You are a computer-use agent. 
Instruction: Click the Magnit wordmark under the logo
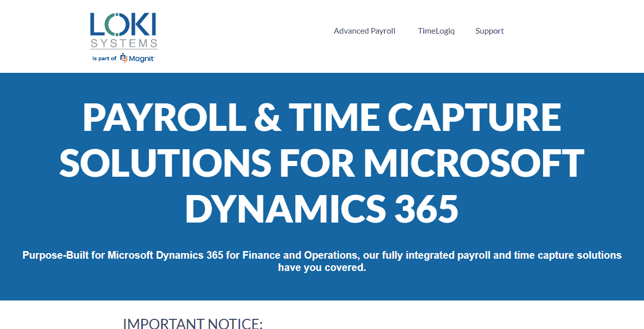pyautogui.click(x=141, y=59)
